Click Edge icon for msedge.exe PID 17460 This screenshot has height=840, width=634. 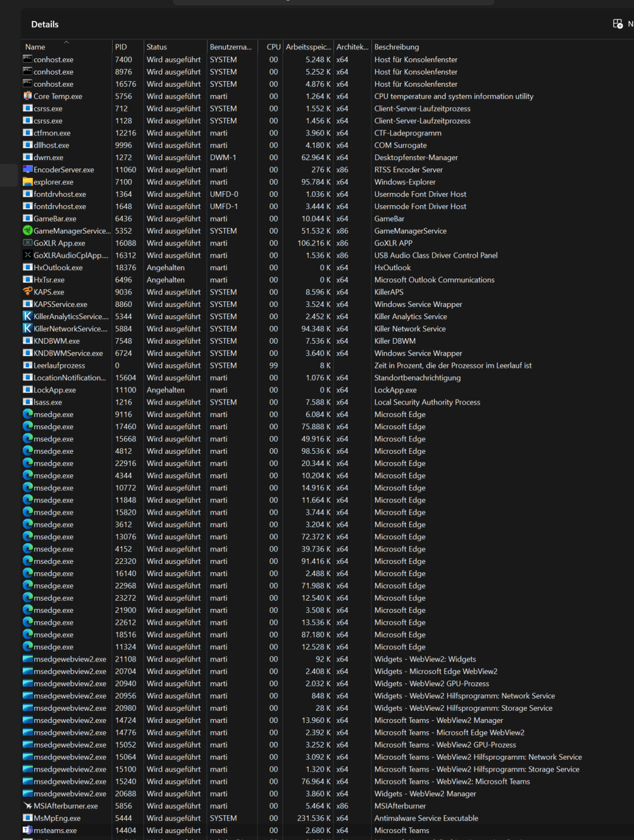pyautogui.click(x=27, y=427)
